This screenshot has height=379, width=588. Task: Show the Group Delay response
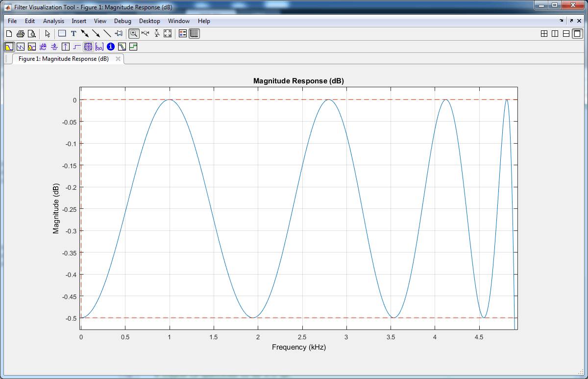click(43, 47)
